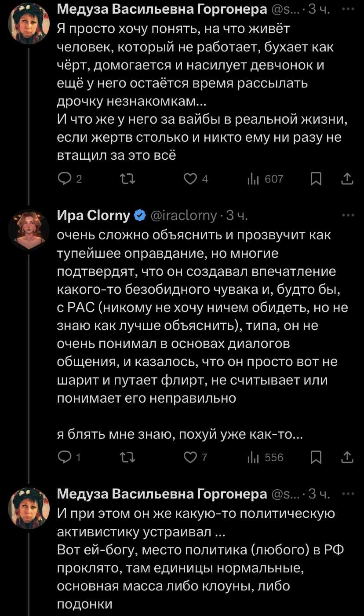Screen dimensions: 364x616
Task: Like the first tweet with 4 likes
Action: [x=190, y=179]
